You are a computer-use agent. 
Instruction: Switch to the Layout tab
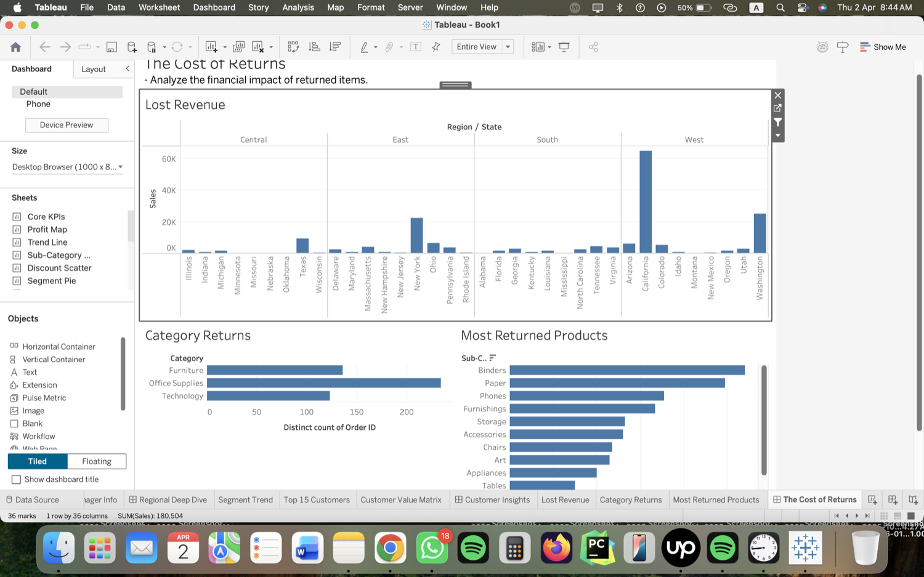coord(94,69)
